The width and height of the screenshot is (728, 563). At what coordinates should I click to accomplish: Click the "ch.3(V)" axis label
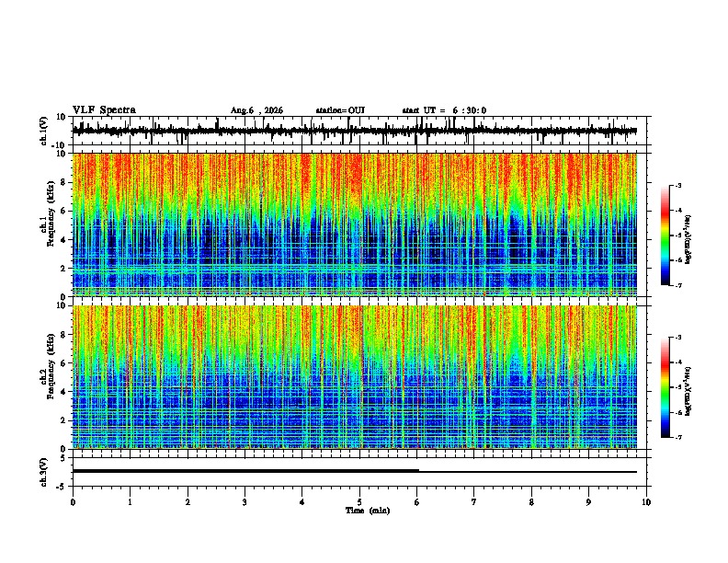click(x=44, y=472)
